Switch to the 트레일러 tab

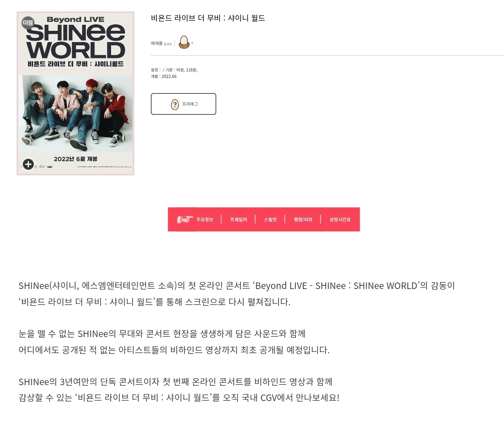pos(238,219)
